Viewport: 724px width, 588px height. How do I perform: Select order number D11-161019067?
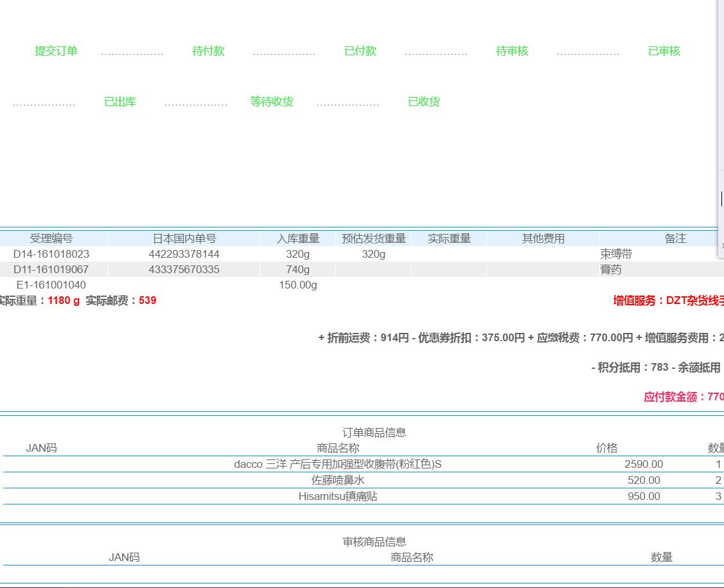point(51,269)
